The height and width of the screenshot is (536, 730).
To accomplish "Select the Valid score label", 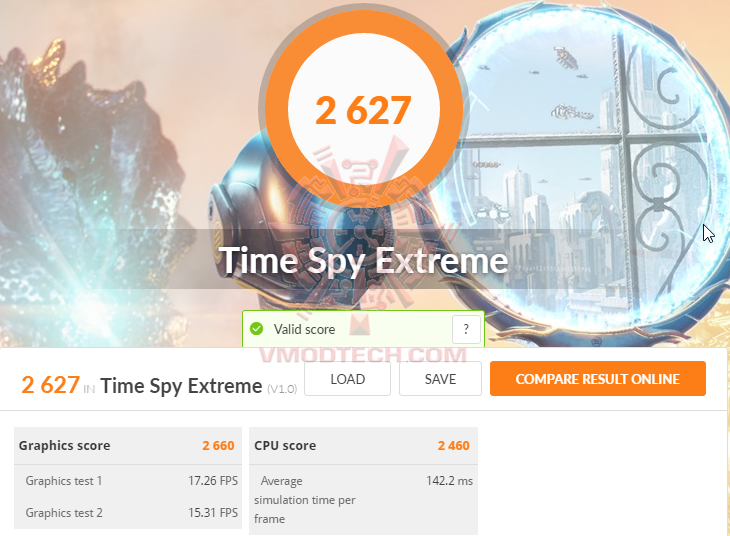I will (304, 329).
